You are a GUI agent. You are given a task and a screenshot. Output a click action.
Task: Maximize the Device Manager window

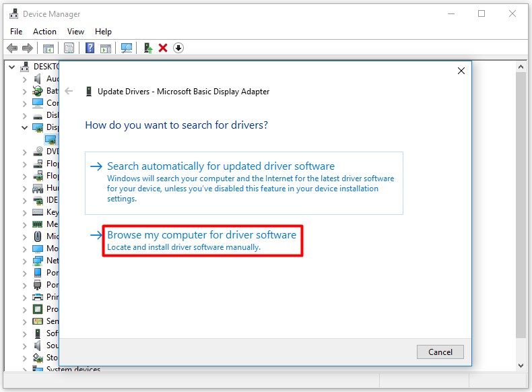click(x=481, y=13)
